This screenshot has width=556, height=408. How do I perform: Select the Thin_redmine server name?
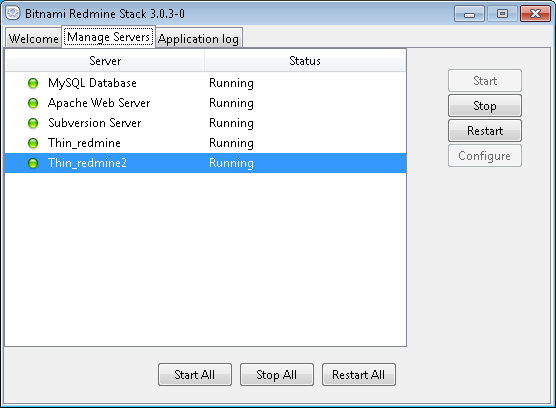tap(84, 143)
